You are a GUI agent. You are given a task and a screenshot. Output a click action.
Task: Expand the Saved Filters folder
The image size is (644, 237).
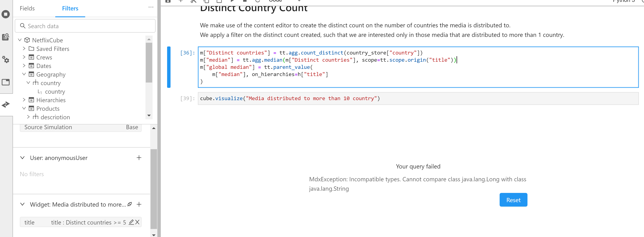click(24, 49)
